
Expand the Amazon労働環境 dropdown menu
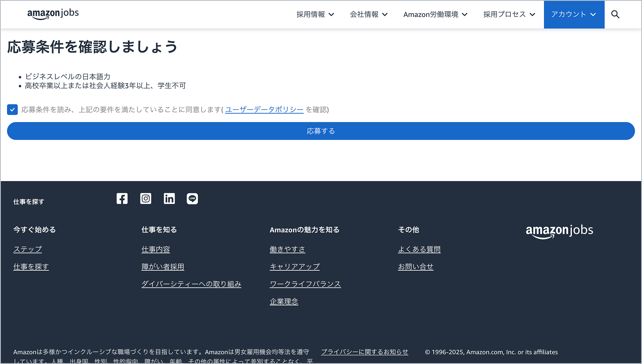(435, 15)
